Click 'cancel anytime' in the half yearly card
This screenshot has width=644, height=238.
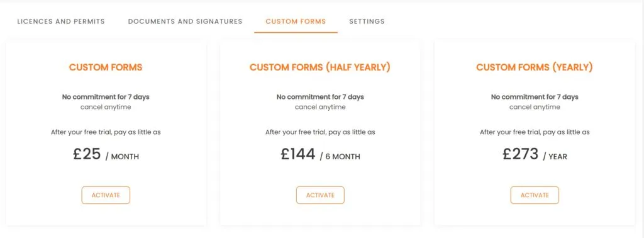pos(320,107)
